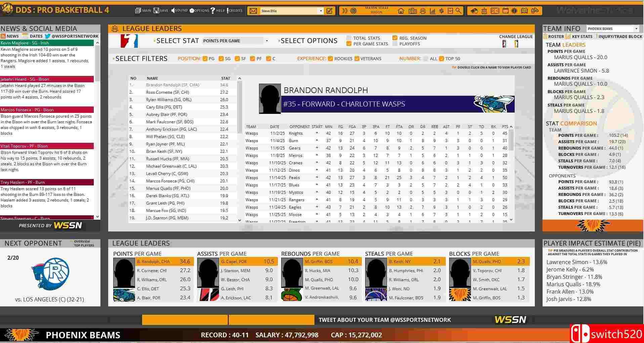Click the Save disk icon
Viewport: 644px width, 343px height.
point(156,10)
